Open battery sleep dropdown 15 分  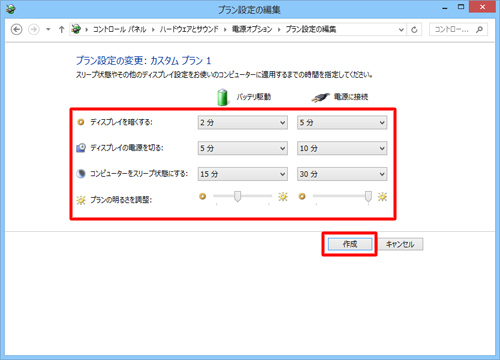click(x=243, y=174)
